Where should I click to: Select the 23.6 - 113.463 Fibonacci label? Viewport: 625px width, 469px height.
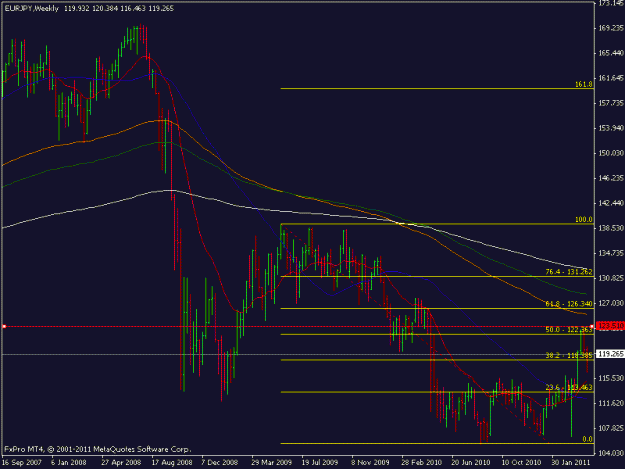point(569,387)
